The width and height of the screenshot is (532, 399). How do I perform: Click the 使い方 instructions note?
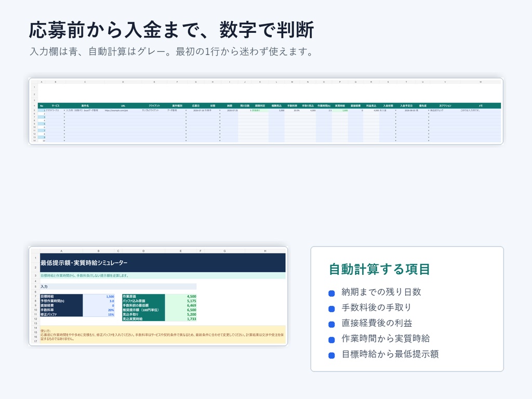pos(163,335)
